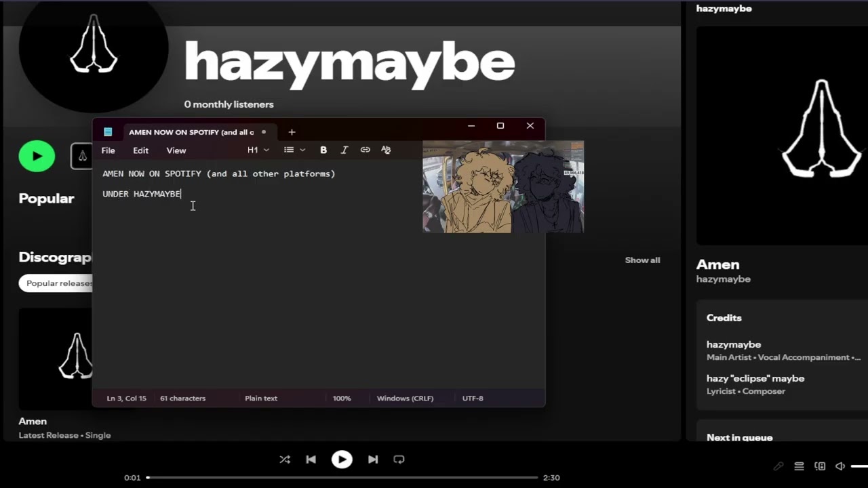
Task: Toggle bold formatting in Notepad
Action: [323, 150]
